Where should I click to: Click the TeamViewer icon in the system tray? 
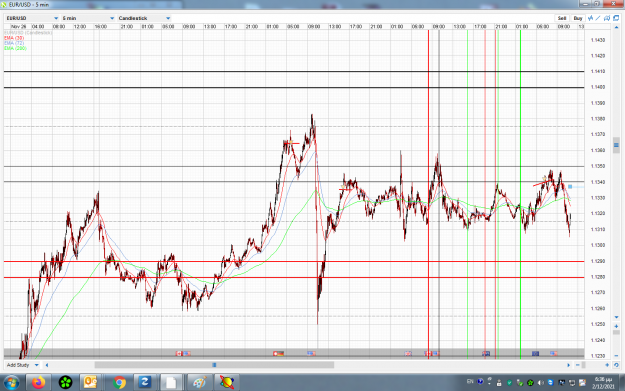551,383
